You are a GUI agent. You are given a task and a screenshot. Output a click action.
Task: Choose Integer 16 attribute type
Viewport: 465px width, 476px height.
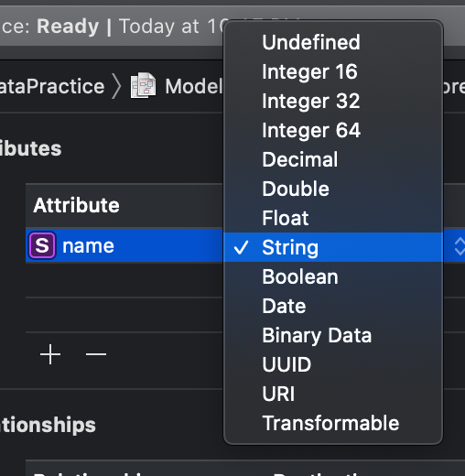[333, 71]
